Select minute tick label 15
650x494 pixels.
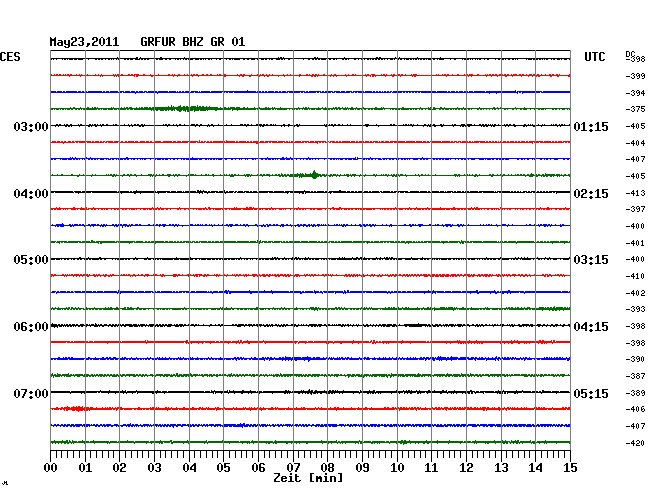(570, 468)
